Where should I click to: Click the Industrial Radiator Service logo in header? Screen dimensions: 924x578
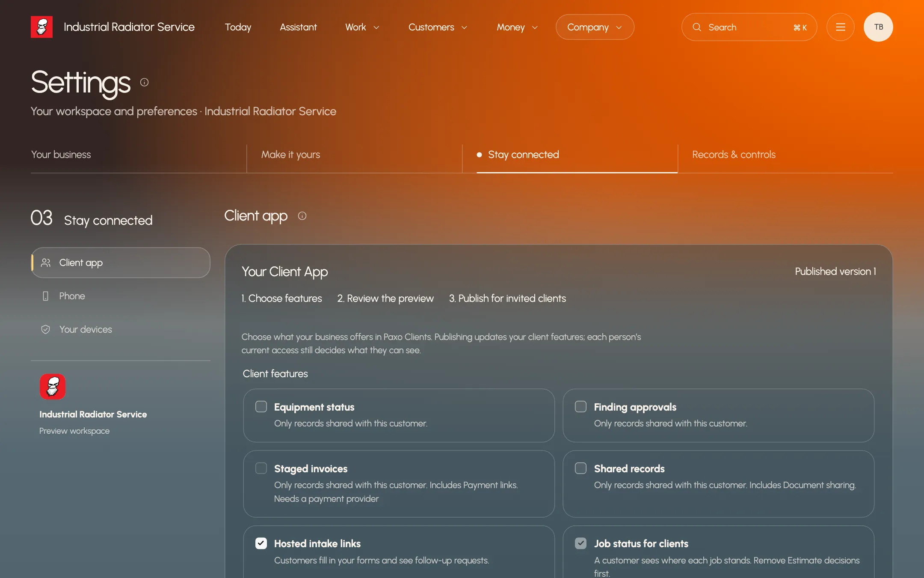[41, 27]
